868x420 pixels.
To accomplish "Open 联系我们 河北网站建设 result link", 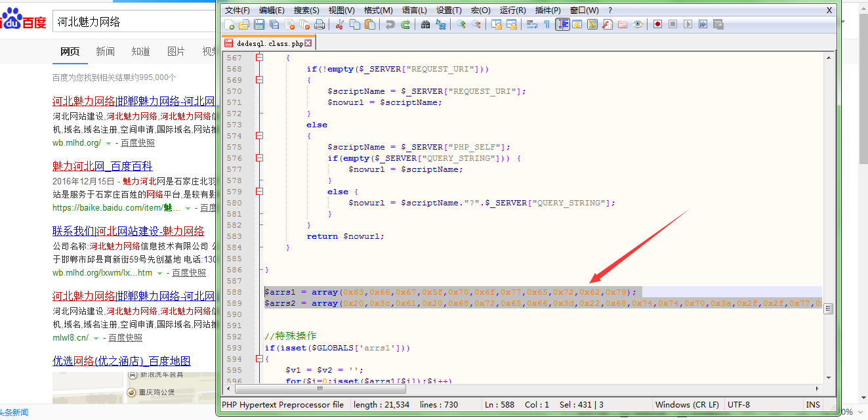I will pyautogui.click(x=128, y=231).
